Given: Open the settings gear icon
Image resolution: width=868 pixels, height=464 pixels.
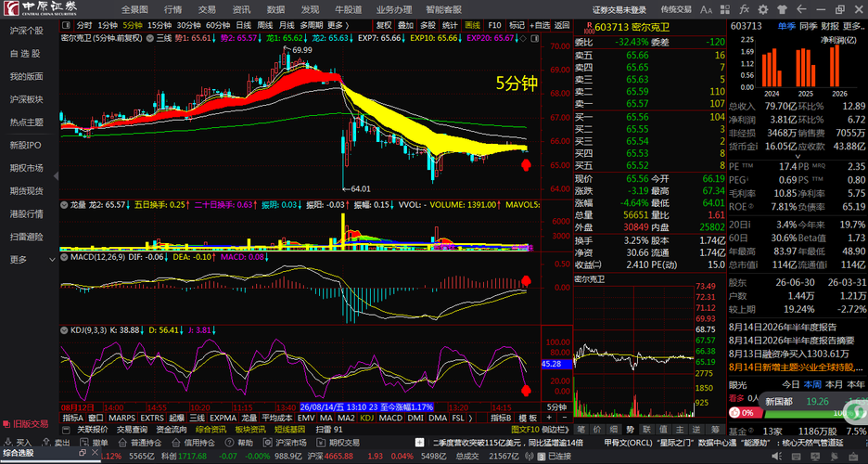Looking at the screenshot, I should pos(763,9).
